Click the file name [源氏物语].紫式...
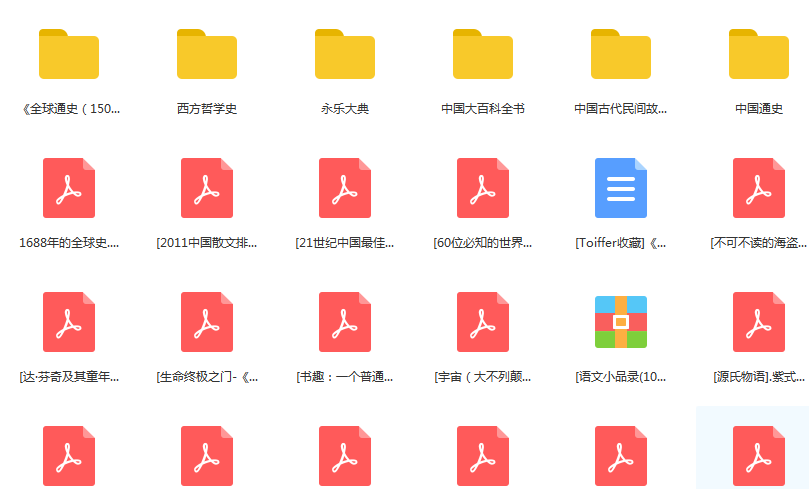 click(x=759, y=377)
